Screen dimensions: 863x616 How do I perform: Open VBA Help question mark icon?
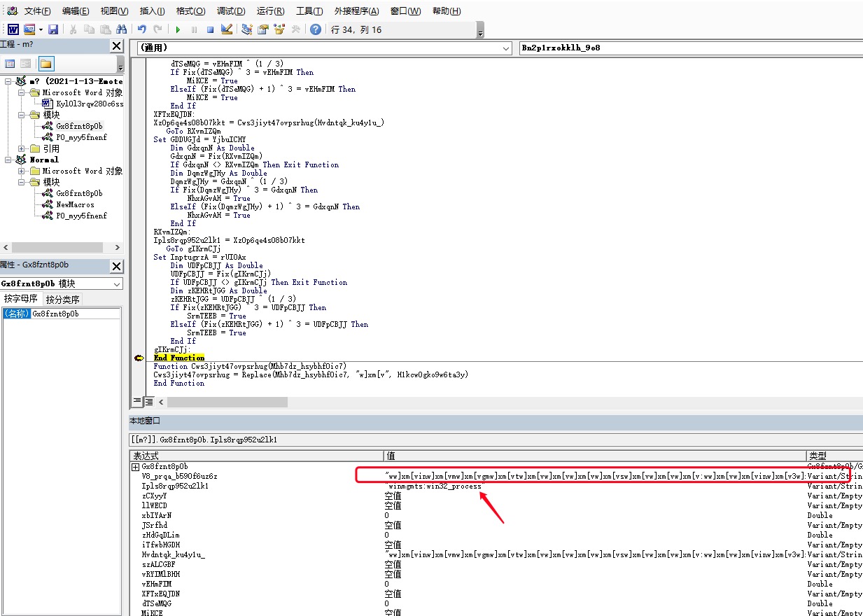click(x=316, y=29)
